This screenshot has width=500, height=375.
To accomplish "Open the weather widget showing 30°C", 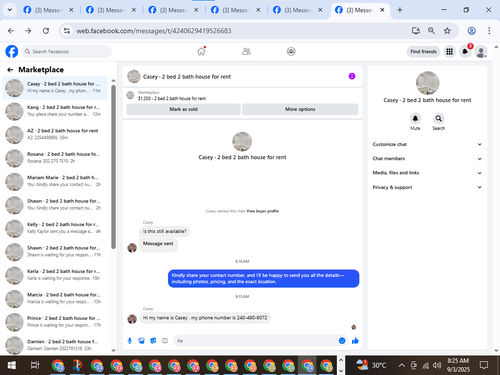I will (371, 365).
